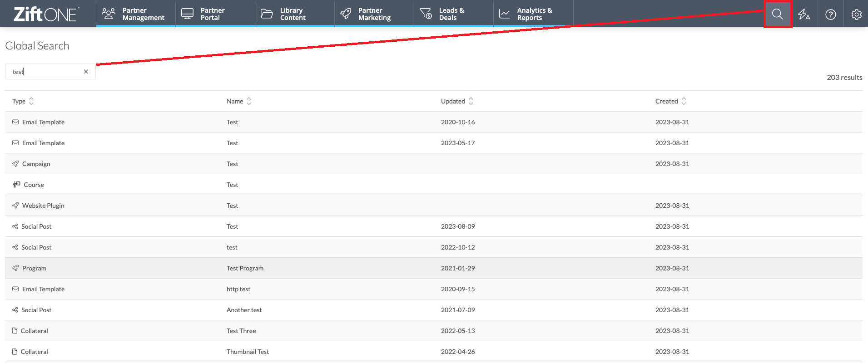Open the Library Content menu
868x363 pixels.
[x=295, y=14]
